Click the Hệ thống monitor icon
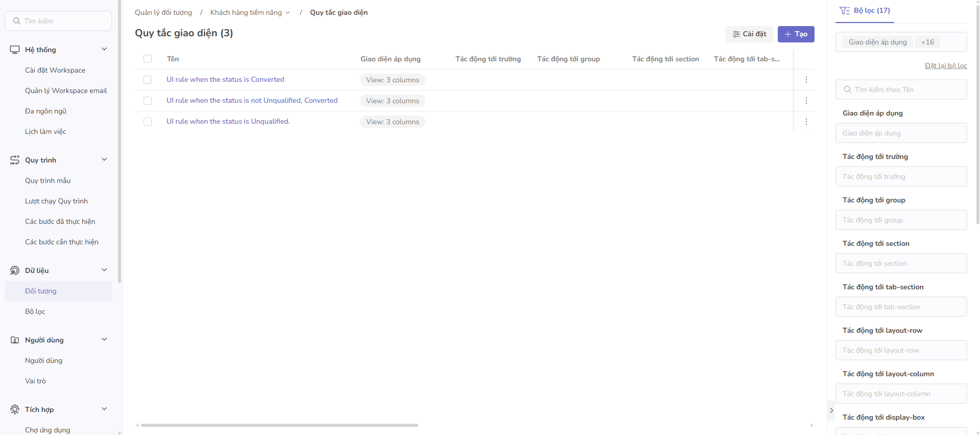 pyautogui.click(x=15, y=50)
